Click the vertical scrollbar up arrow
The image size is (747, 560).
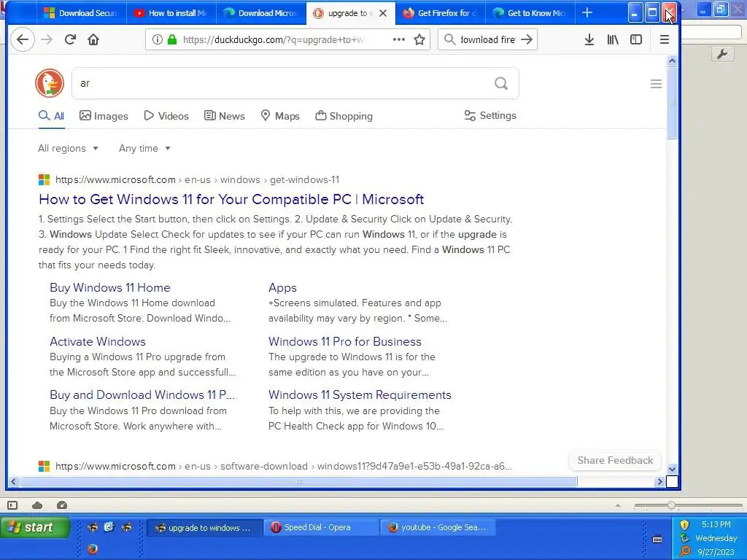tap(672, 61)
